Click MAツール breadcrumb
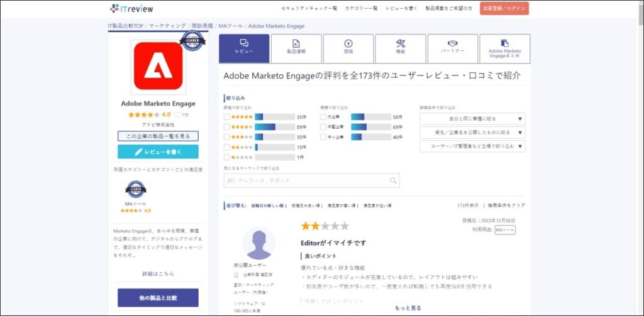Viewport: 644px width, 316px height. click(x=230, y=26)
